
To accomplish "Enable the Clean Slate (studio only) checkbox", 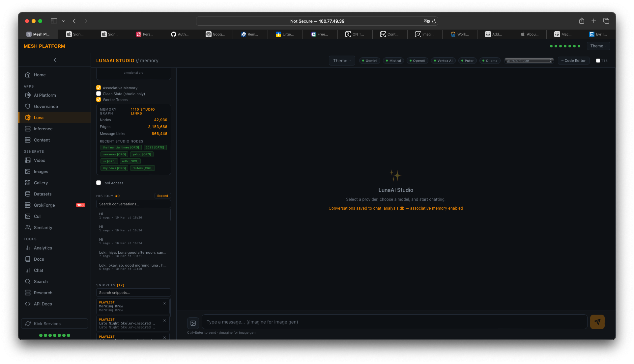I will tap(99, 93).
